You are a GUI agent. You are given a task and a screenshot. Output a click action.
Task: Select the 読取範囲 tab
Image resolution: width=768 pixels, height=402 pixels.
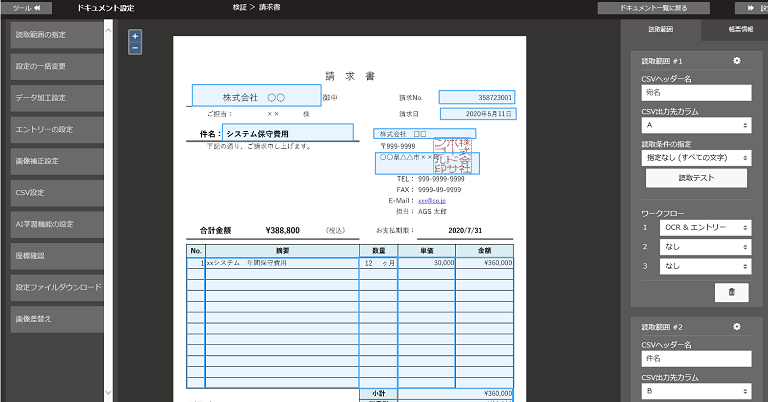(x=661, y=29)
